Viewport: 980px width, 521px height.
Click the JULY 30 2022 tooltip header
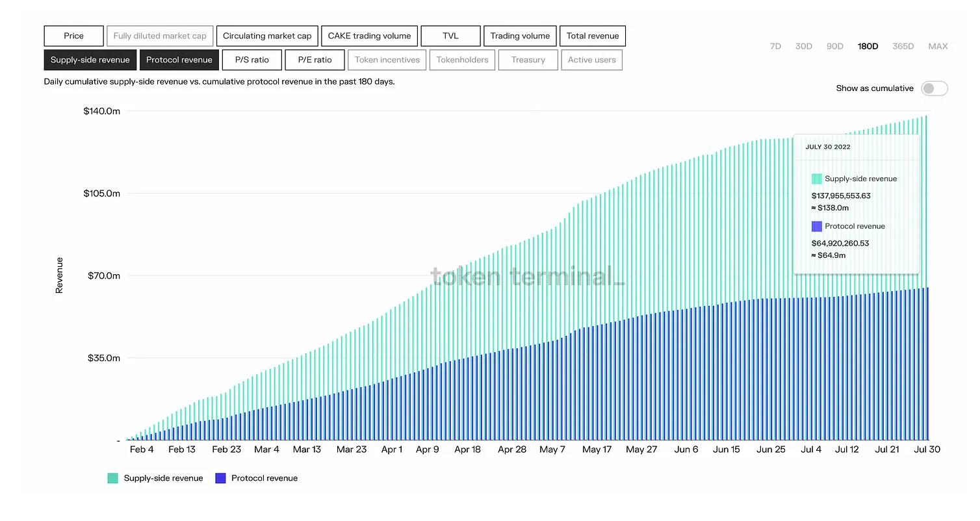[828, 147]
